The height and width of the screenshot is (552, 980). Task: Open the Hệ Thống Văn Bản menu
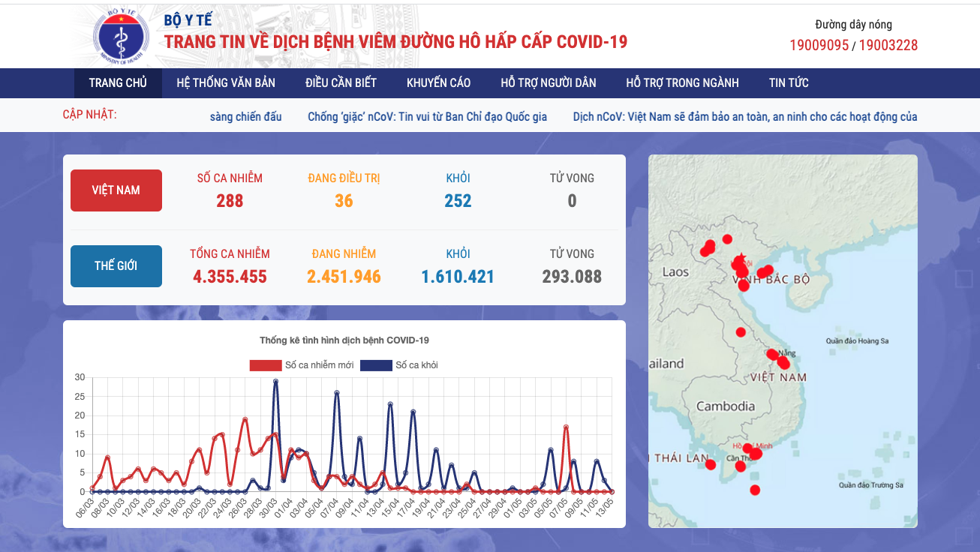point(226,82)
